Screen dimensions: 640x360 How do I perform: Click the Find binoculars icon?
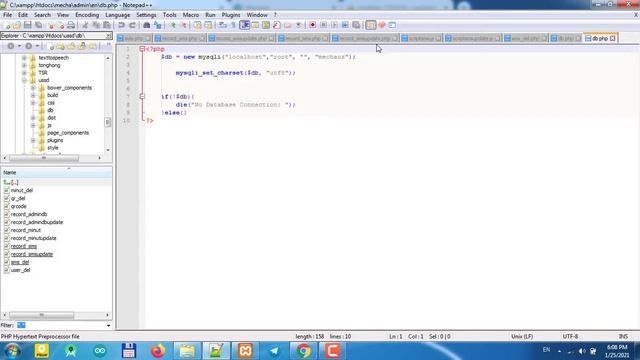click(147, 25)
